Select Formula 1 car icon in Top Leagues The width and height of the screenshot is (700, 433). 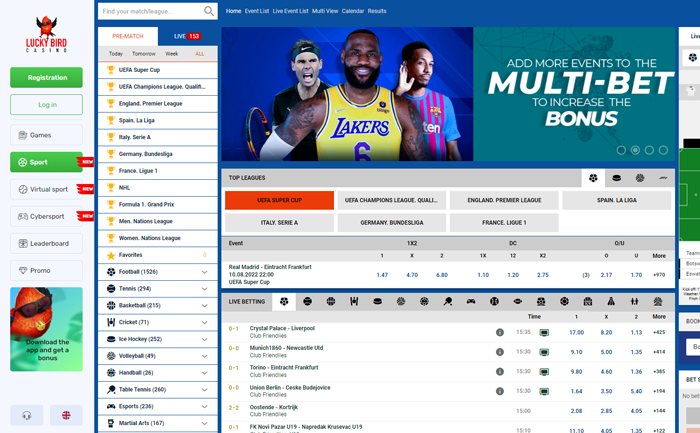point(663,178)
